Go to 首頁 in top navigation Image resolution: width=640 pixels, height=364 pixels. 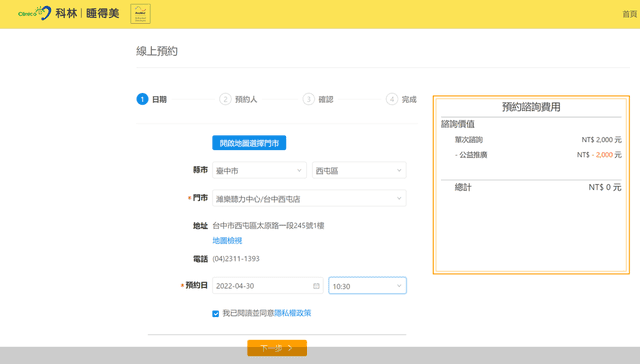[x=630, y=14]
